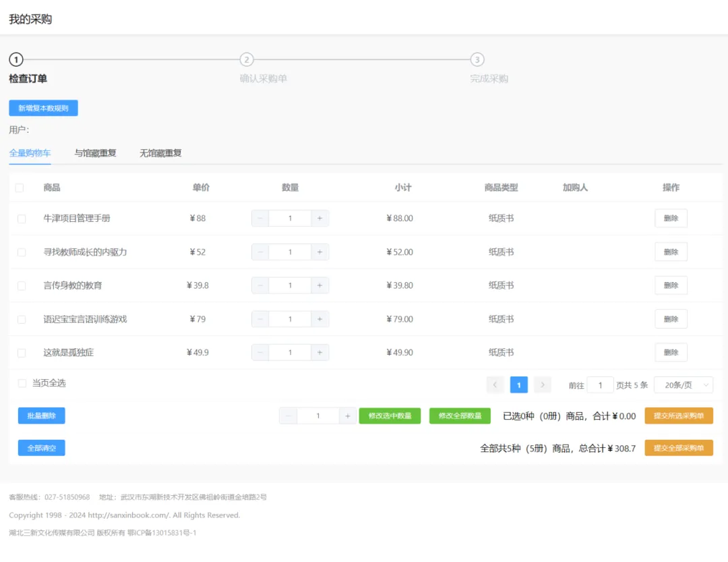The height and width of the screenshot is (562, 728).
Task: Decrease quantity for 语迟宝宝言语训练游戏
Action: click(x=260, y=319)
